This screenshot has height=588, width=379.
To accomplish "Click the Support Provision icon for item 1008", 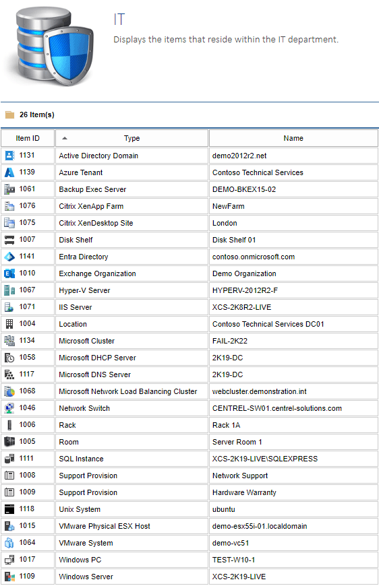I will tap(9, 476).
